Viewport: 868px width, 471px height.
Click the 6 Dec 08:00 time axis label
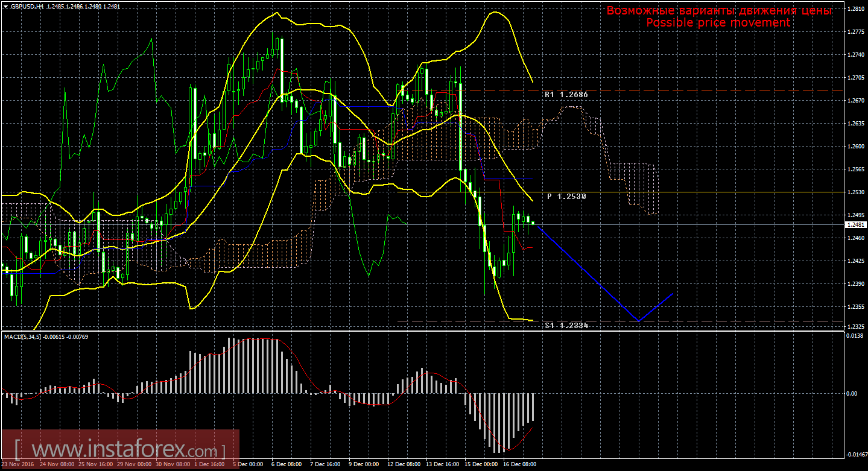(x=286, y=465)
